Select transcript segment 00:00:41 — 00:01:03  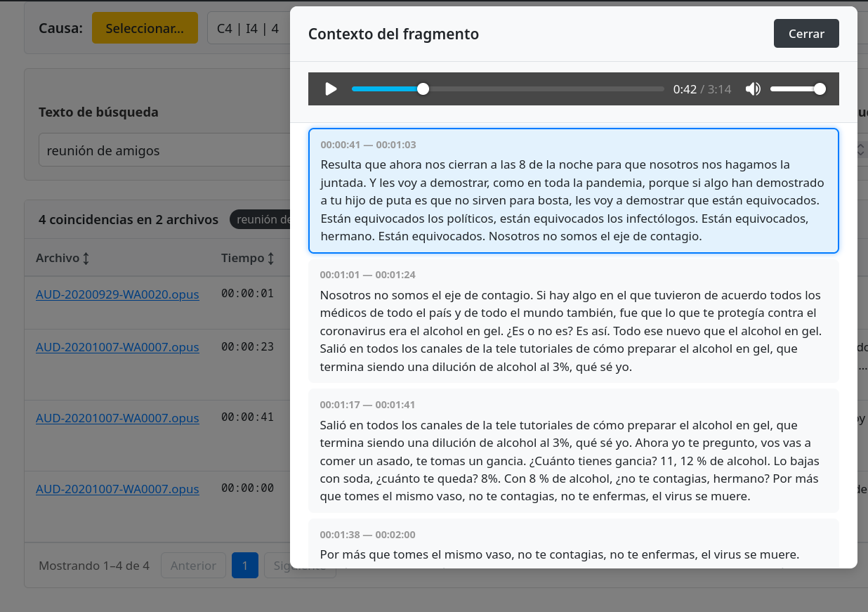(x=574, y=190)
